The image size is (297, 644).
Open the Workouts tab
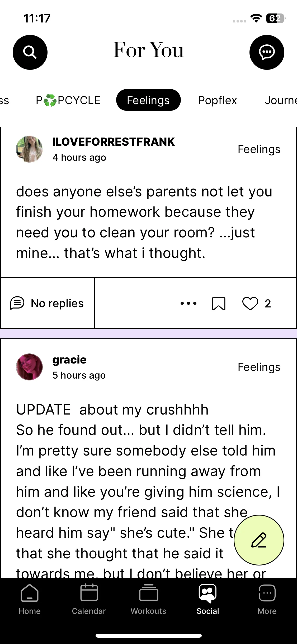pyautogui.click(x=148, y=599)
